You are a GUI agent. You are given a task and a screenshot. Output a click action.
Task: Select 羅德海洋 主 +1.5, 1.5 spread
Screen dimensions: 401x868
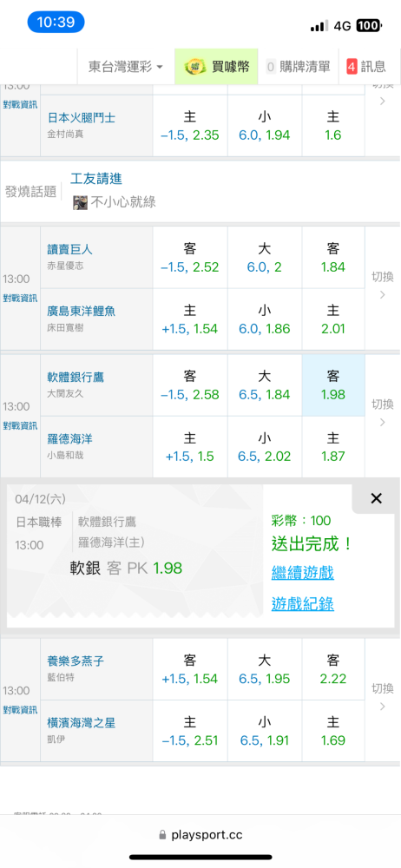click(190, 447)
